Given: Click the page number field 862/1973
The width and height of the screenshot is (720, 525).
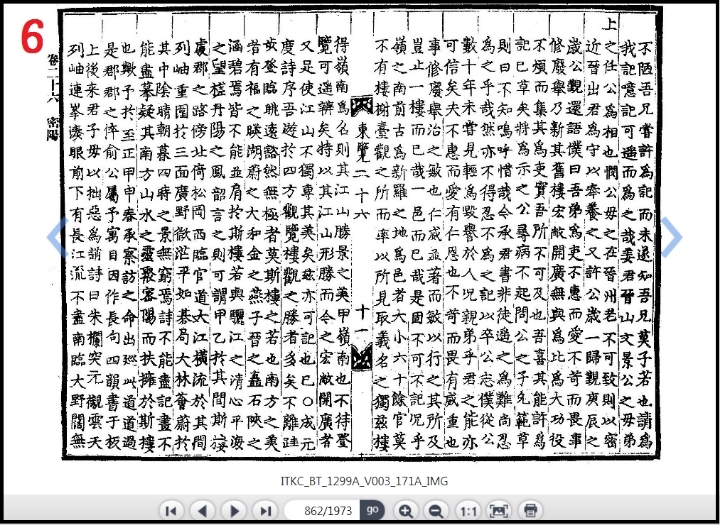Looking at the screenshot, I should [323, 510].
